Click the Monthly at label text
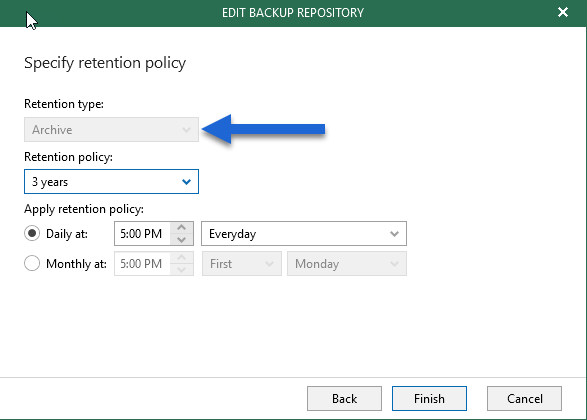This screenshot has width=587, height=420. tap(76, 264)
